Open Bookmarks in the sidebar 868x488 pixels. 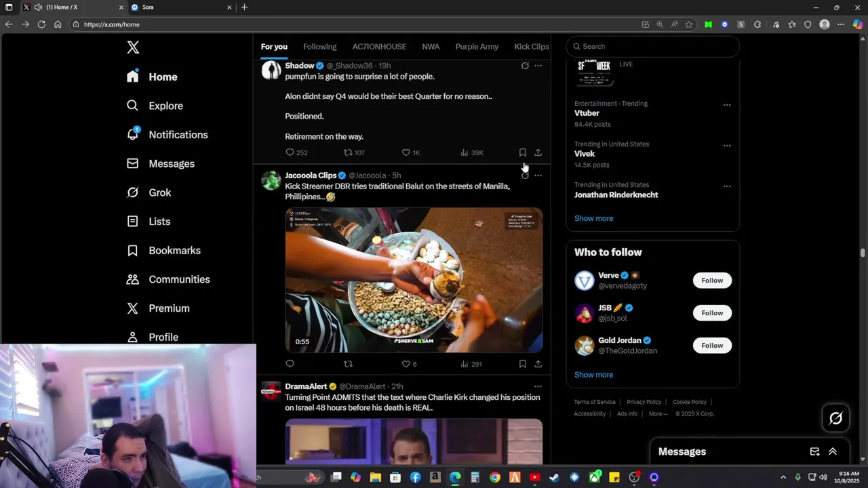point(163,250)
